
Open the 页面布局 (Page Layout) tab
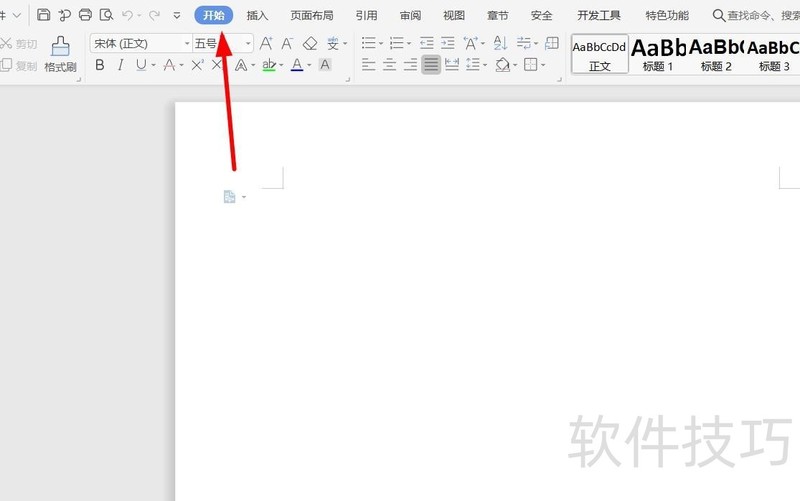point(312,16)
